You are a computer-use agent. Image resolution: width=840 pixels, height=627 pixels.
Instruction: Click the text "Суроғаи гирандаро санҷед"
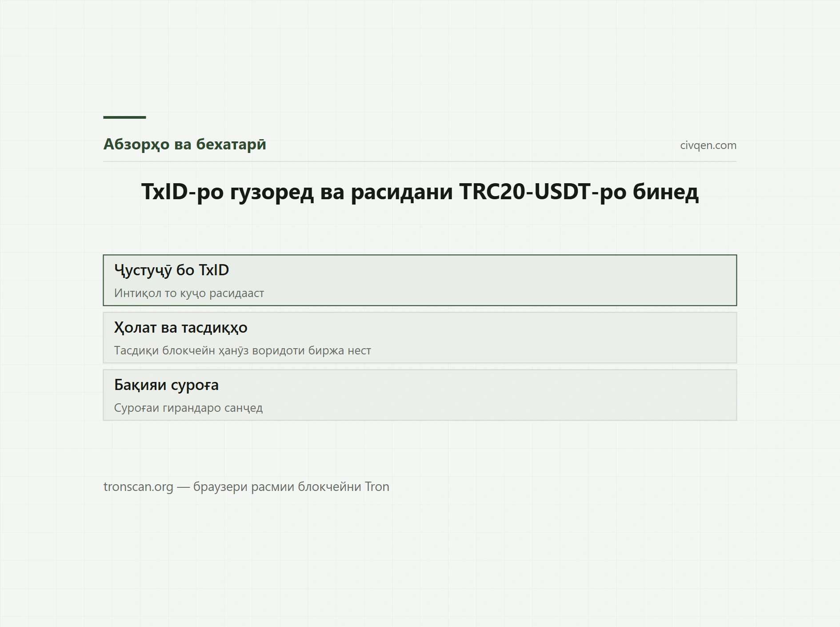click(188, 408)
